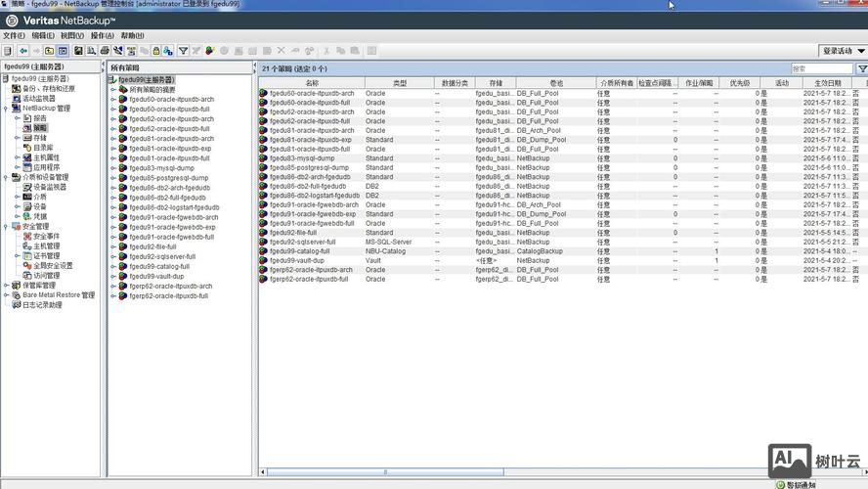Click the 搜索 search input field
This screenshot has width=868, height=489.
[x=821, y=68]
